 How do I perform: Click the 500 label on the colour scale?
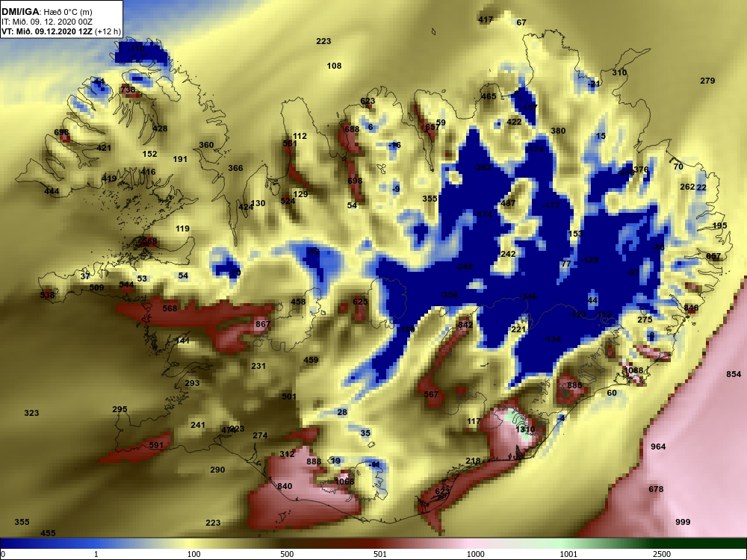287,554
